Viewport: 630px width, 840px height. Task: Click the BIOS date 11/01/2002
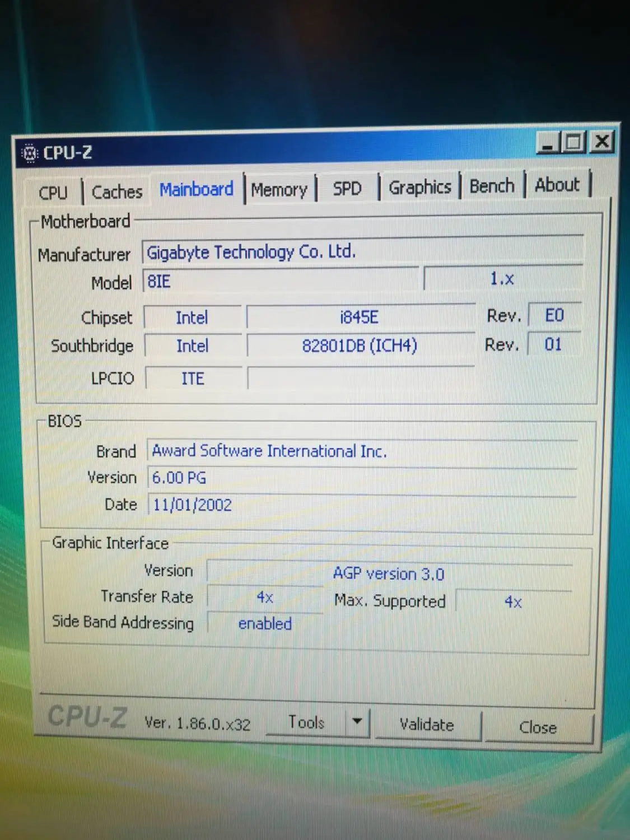point(362,505)
